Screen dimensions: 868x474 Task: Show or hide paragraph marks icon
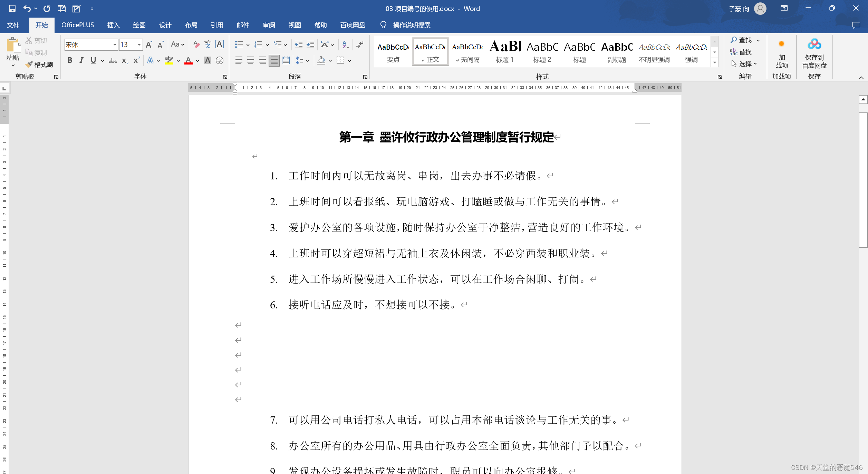tap(360, 45)
